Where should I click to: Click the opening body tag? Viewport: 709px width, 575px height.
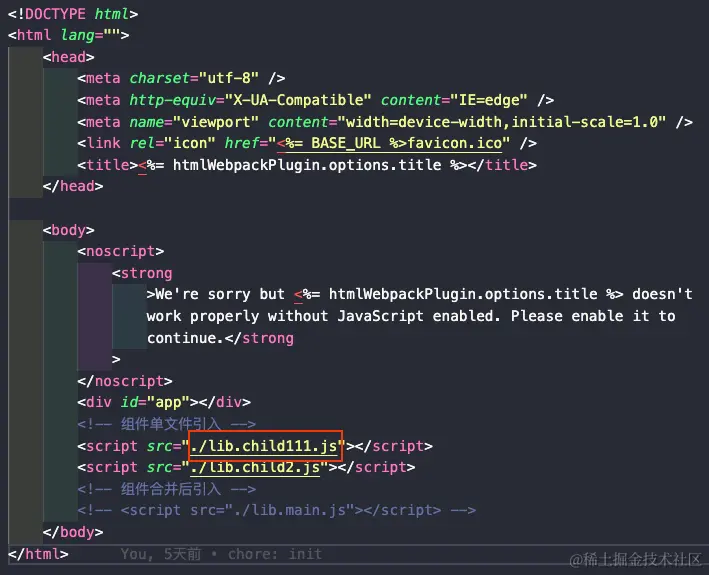(x=69, y=230)
